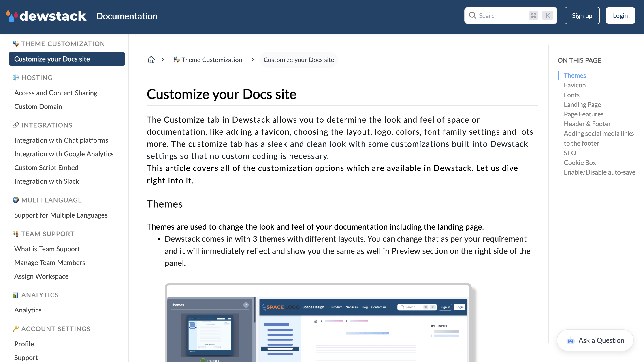644x362 pixels.
Task: Select Customize your Docs site in sidebar
Action: pos(52,59)
